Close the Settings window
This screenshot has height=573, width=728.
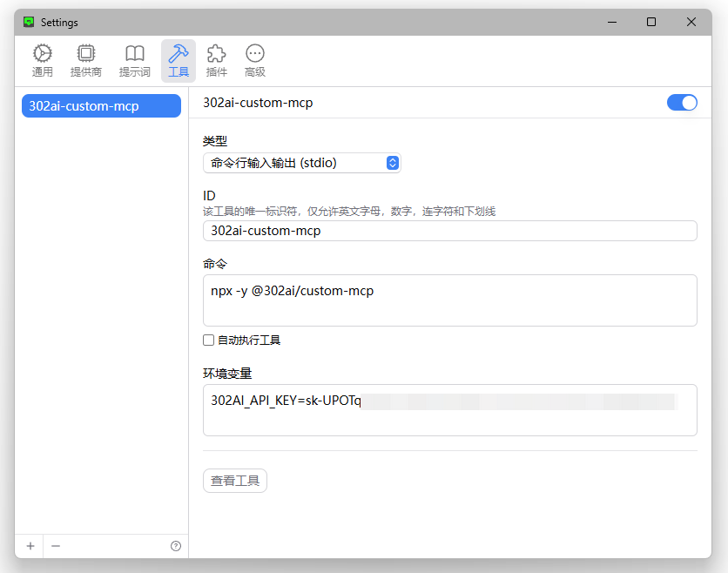coord(691,22)
